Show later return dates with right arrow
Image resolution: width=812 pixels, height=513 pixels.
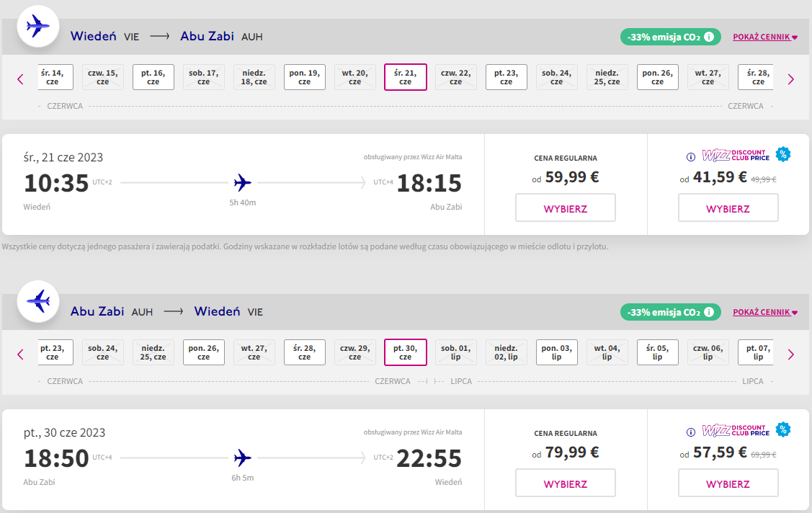point(791,354)
